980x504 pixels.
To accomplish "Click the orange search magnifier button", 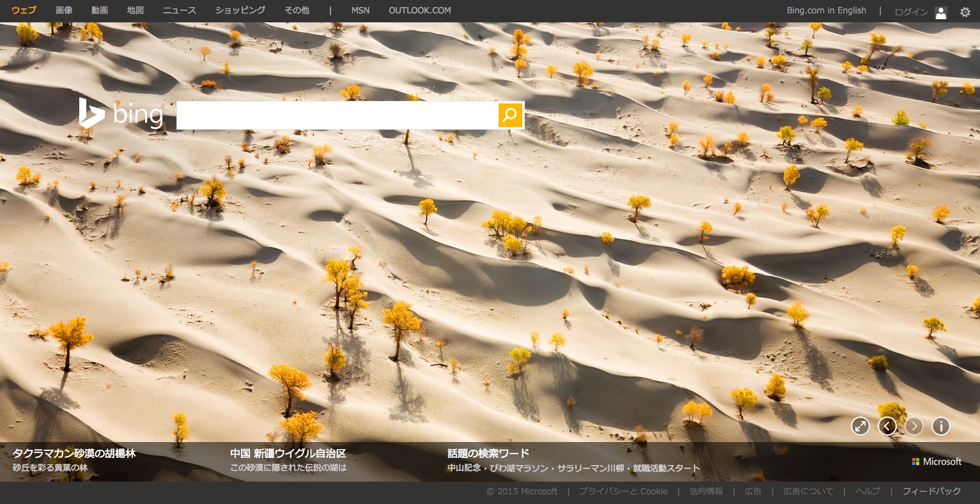I will coord(510,115).
